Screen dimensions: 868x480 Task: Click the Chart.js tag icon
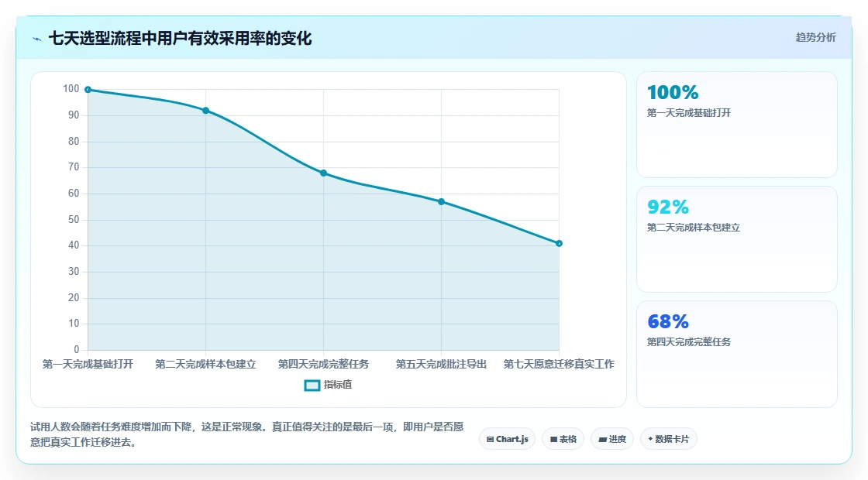pyautogui.click(x=490, y=439)
